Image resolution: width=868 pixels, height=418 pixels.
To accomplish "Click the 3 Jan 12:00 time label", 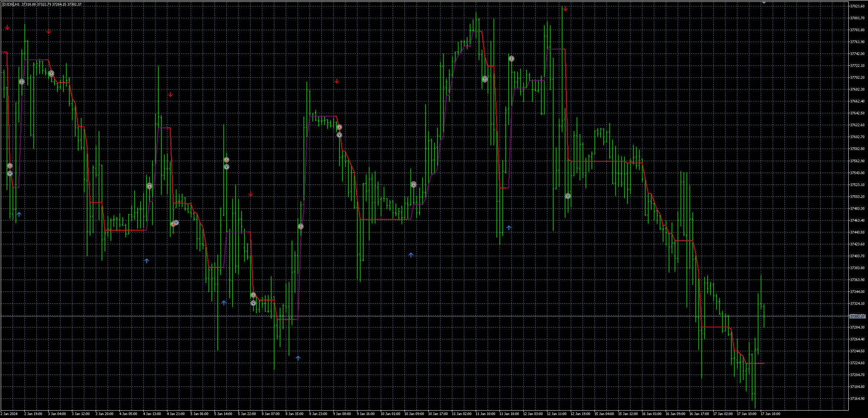I will [x=81, y=414].
